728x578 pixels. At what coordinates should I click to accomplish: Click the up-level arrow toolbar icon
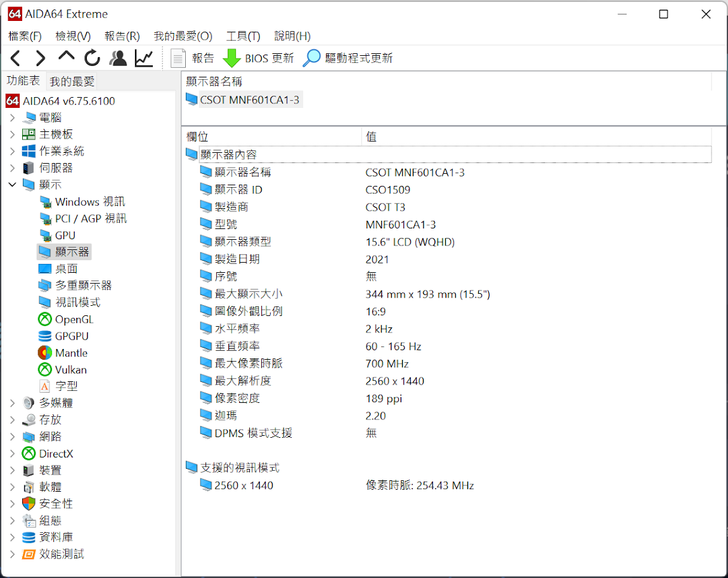tap(67, 56)
